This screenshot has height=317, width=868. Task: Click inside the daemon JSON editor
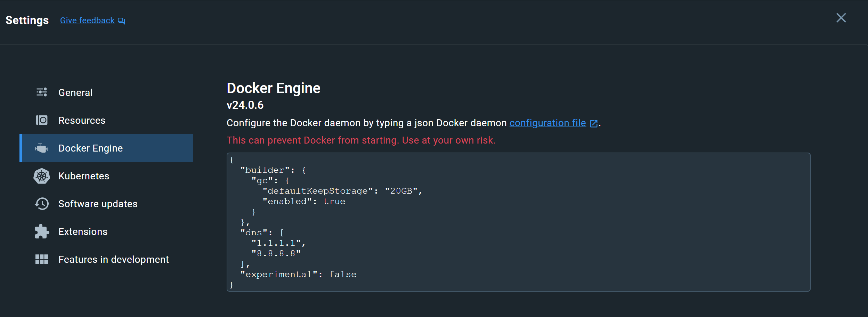518,222
